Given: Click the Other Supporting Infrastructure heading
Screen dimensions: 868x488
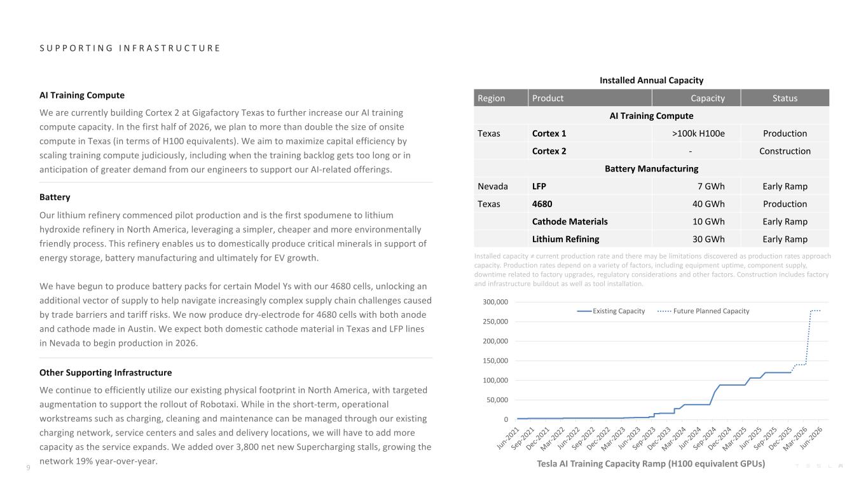Looking at the screenshot, I should pos(106,372).
